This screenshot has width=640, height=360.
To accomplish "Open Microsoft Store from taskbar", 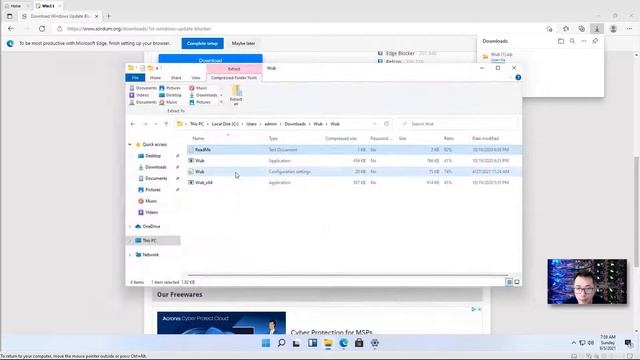I will (359, 343).
